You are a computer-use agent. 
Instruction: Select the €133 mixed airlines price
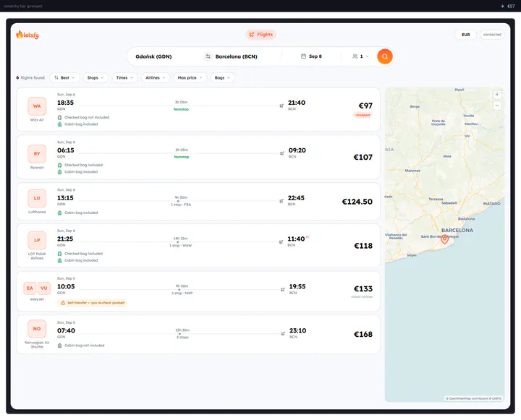coord(363,289)
